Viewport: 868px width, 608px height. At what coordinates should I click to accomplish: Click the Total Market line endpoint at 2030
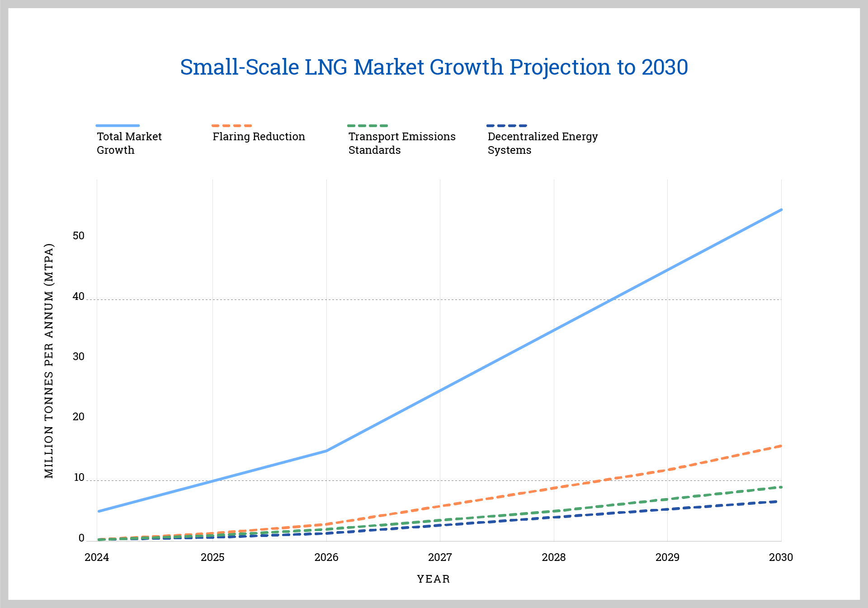[781, 210]
